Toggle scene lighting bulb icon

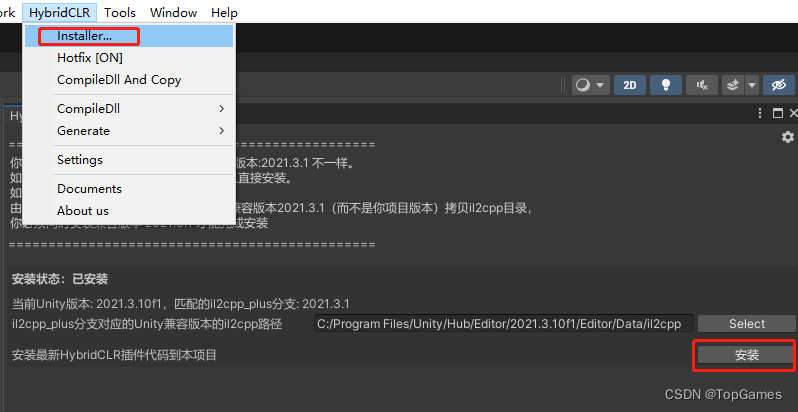coord(666,85)
